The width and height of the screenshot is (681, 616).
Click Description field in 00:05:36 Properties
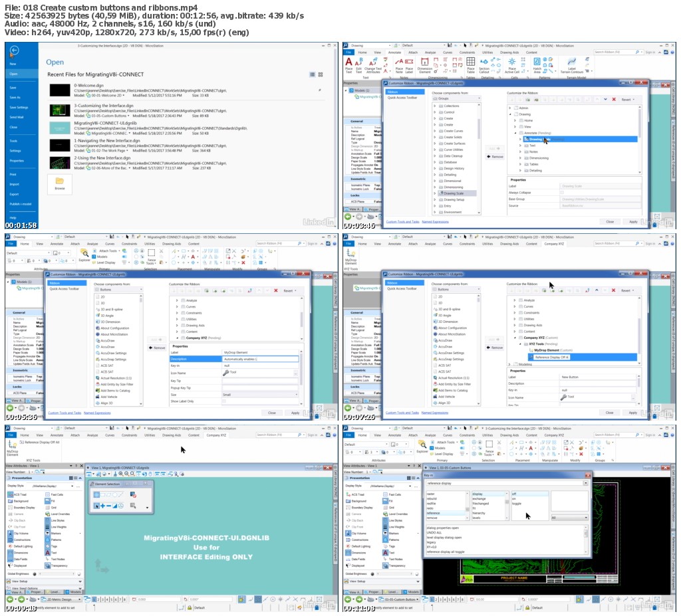click(261, 359)
